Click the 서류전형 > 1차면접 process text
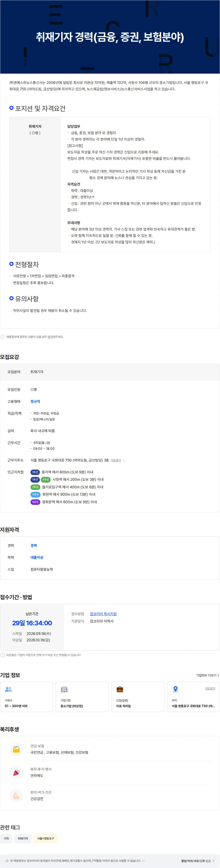The width and height of the screenshot is (220, 868). coord(44,276)
